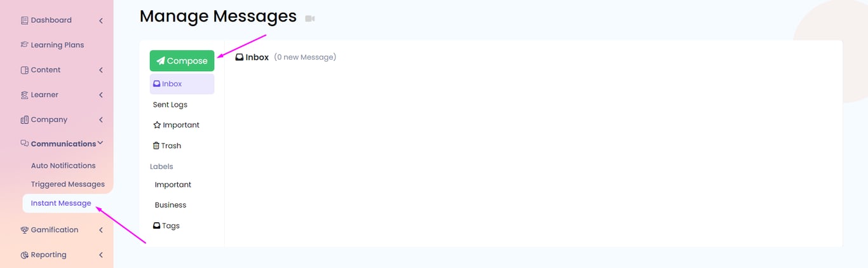Collapse the Communications menu chevron
This screenshot has height=268, width=868.
pyautogui.click(x=100, y=144)
